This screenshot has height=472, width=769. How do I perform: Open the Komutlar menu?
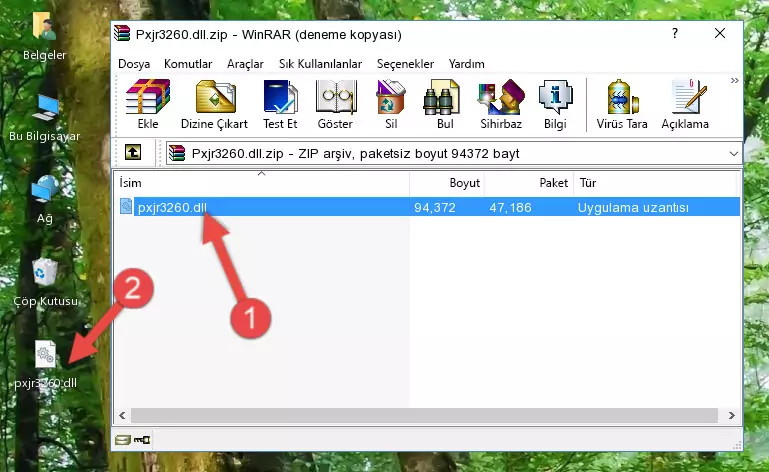click(x=188, y=64)
